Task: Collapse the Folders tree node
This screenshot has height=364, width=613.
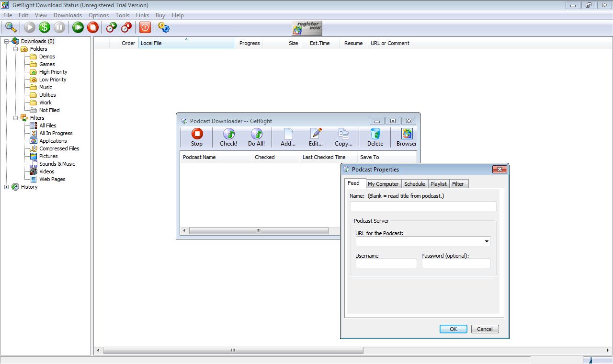Action: (x=16, y=49)
